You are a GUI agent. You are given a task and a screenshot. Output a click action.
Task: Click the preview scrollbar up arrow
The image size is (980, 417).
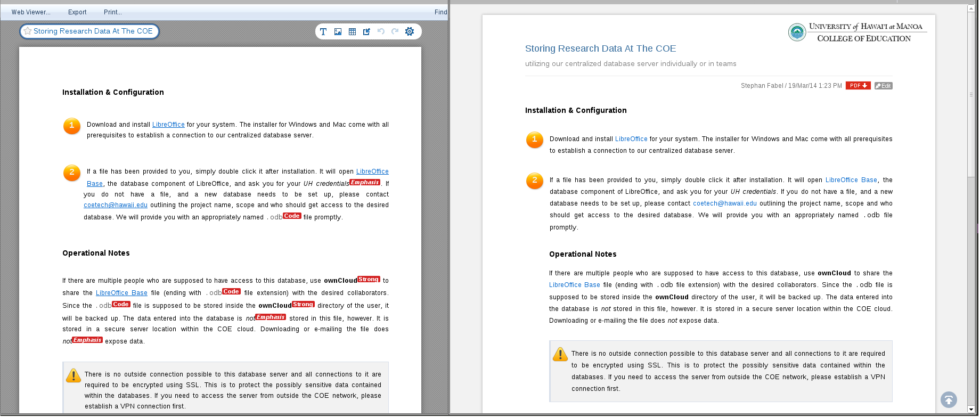971,8
